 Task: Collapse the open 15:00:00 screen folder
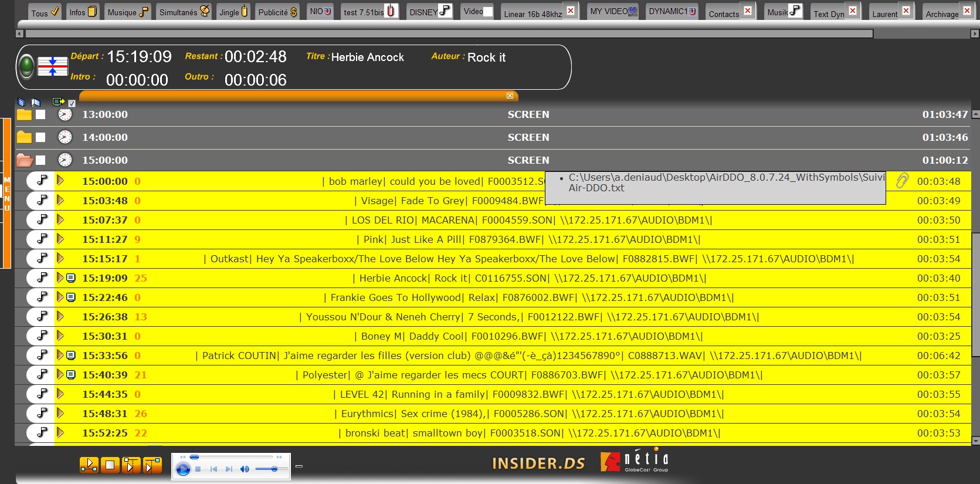(24, 160)
